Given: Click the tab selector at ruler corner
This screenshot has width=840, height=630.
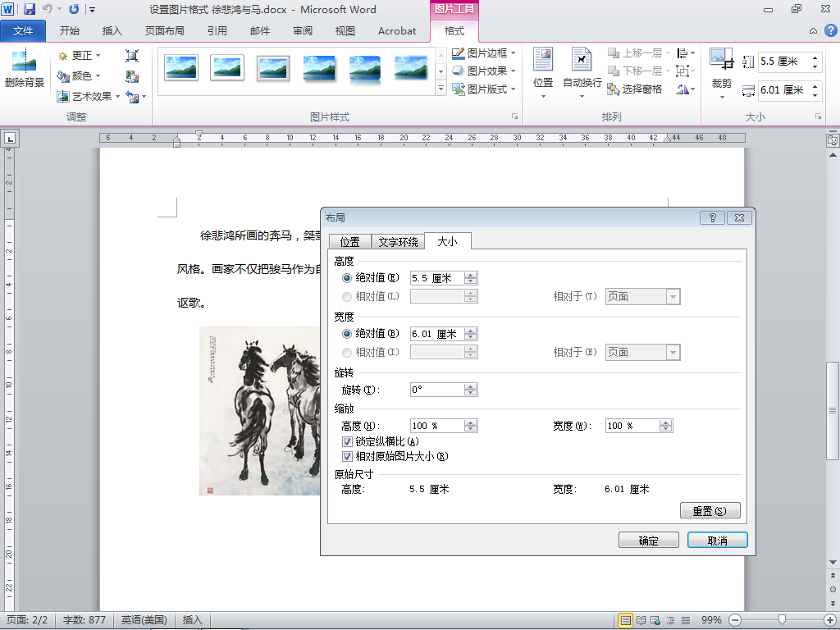Looking at the screenshot, I should (x=9, y=138).
